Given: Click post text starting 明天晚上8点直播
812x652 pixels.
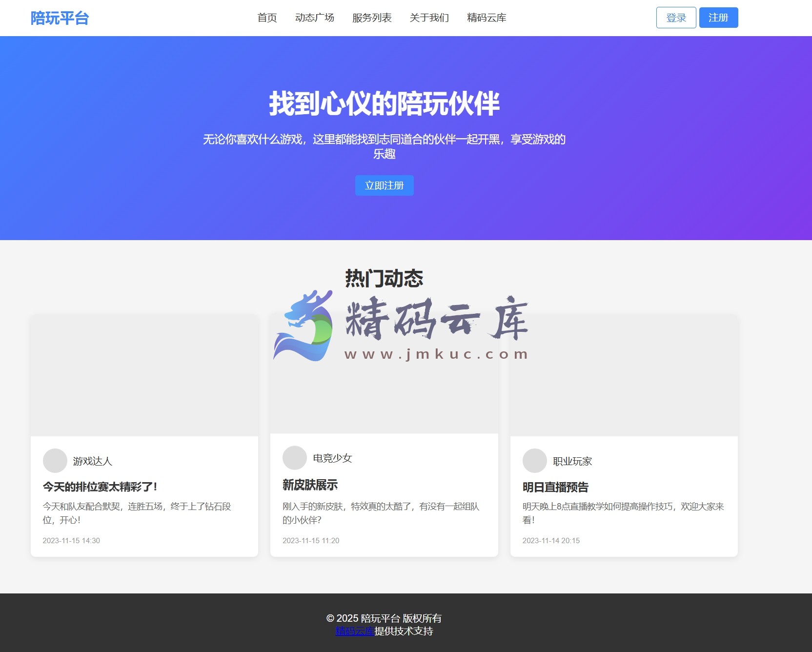Looking at the screenshot, I should [x=623, y=513].
